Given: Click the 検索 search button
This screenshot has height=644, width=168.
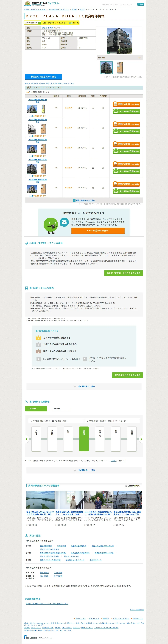Looking at the screenshot, I should 141,4.
